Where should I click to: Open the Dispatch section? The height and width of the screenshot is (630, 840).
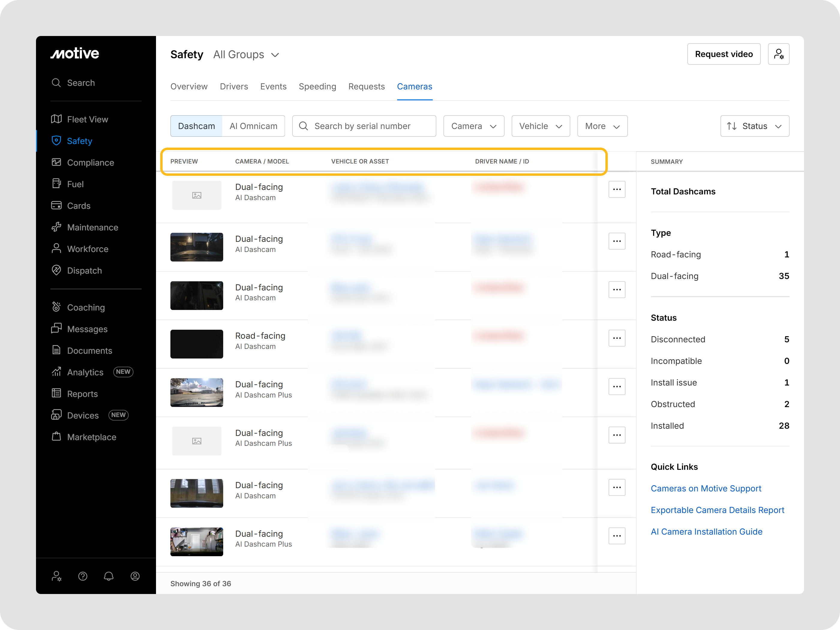tap(84, 270)
